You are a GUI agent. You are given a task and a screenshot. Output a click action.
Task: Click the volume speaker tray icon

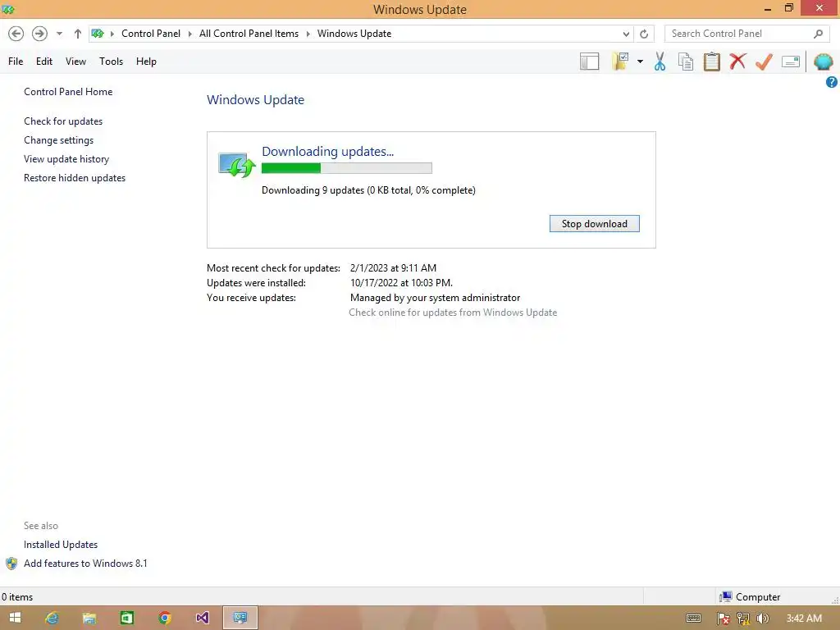click(x=762, y=619)
